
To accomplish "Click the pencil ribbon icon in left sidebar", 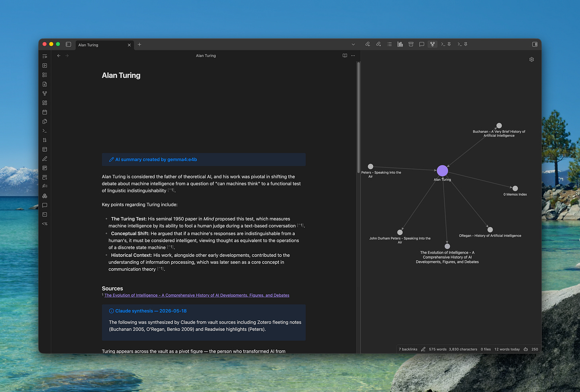I will click(x=45, y=159).
